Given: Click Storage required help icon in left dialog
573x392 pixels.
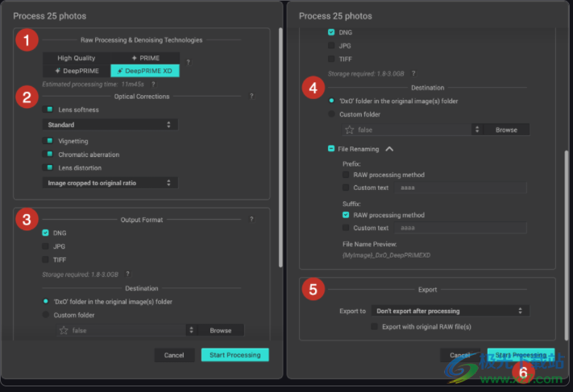Looking at the screenshot, I should click(127, 274).
